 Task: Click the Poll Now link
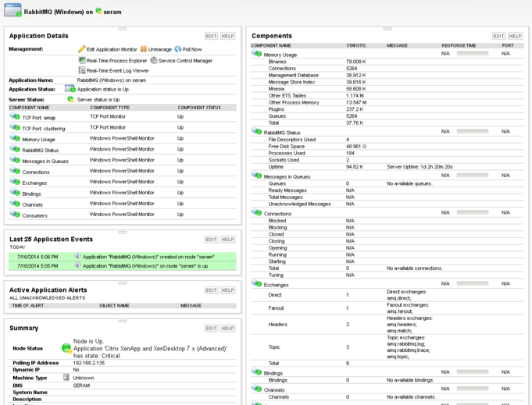(x=192, y=49)
